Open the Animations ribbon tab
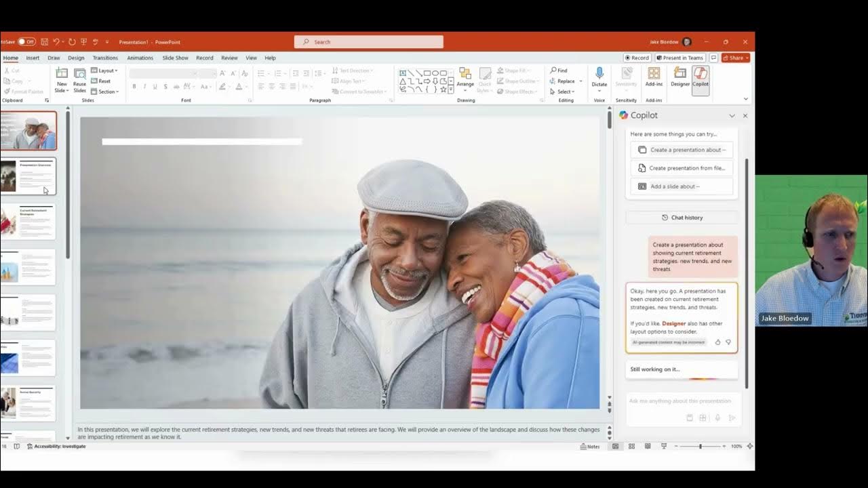 click(x=140, y=58)
